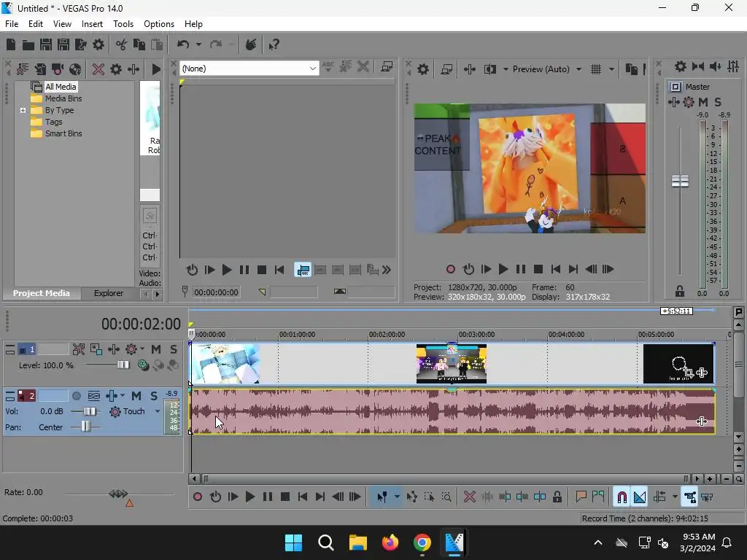Open Touch automation mode dropdown

pos(158,411)
